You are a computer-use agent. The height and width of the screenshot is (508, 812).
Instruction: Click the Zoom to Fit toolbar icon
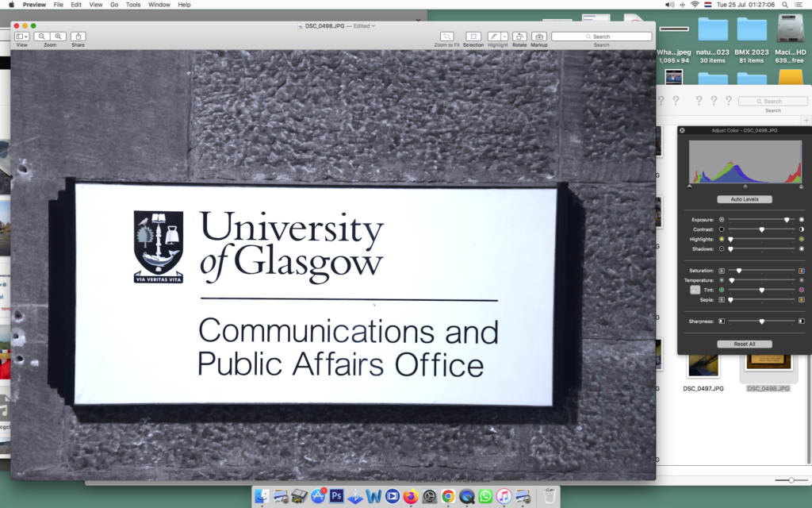(447, 37)
